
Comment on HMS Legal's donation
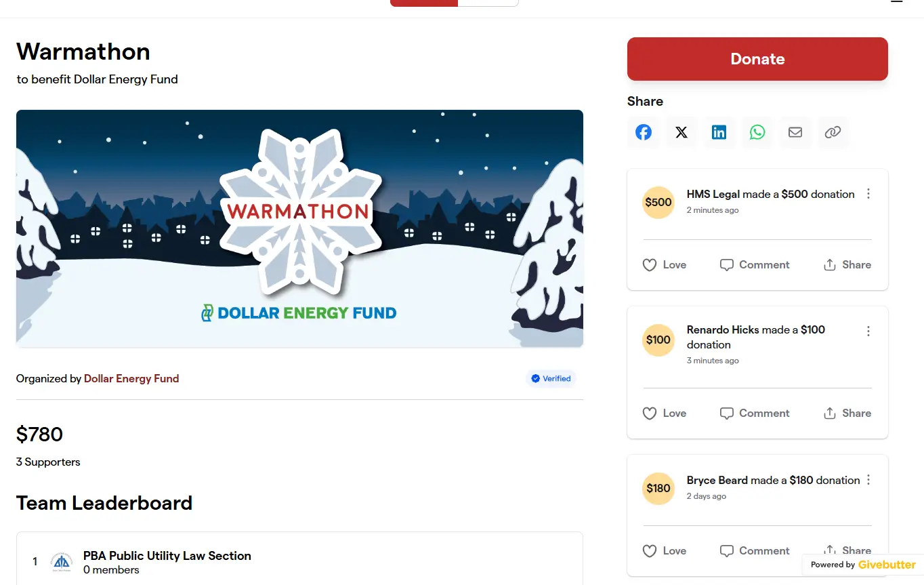755,265
